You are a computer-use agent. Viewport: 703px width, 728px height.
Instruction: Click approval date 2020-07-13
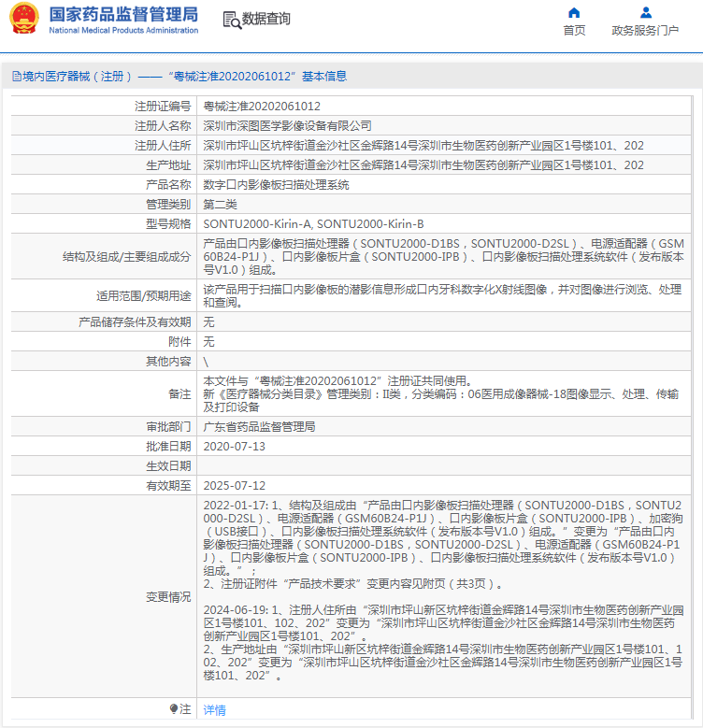234,446
